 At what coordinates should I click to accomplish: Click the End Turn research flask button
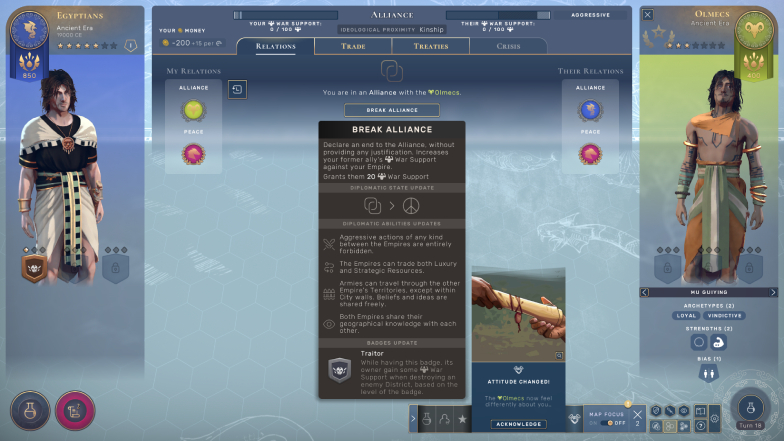point(750,408)
